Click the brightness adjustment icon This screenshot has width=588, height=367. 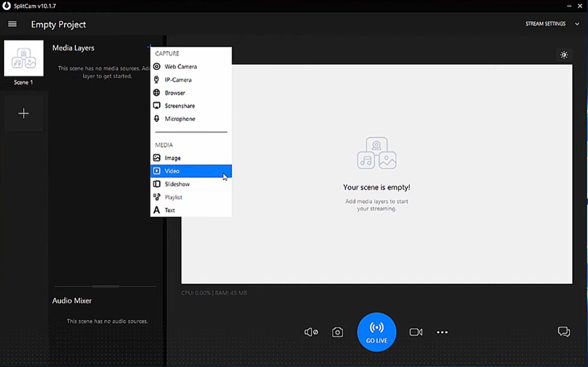[x=564, y=55]
